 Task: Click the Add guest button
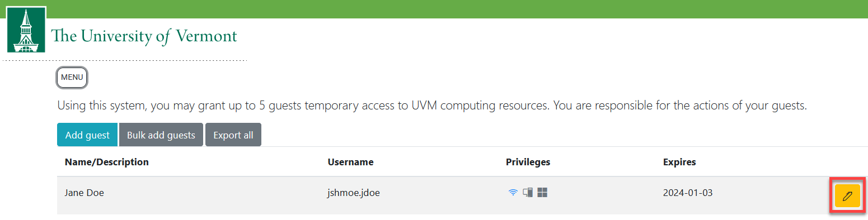pyautogui.click(x=87, y=135)
